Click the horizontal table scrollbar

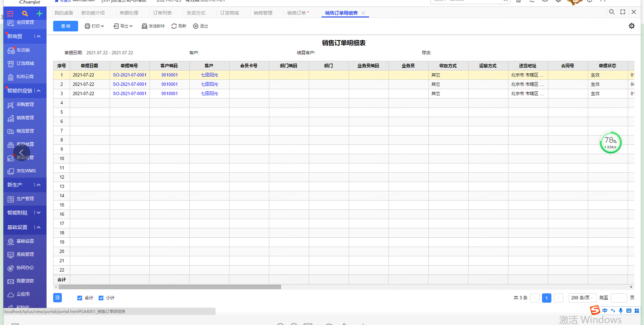coord(170,287)
